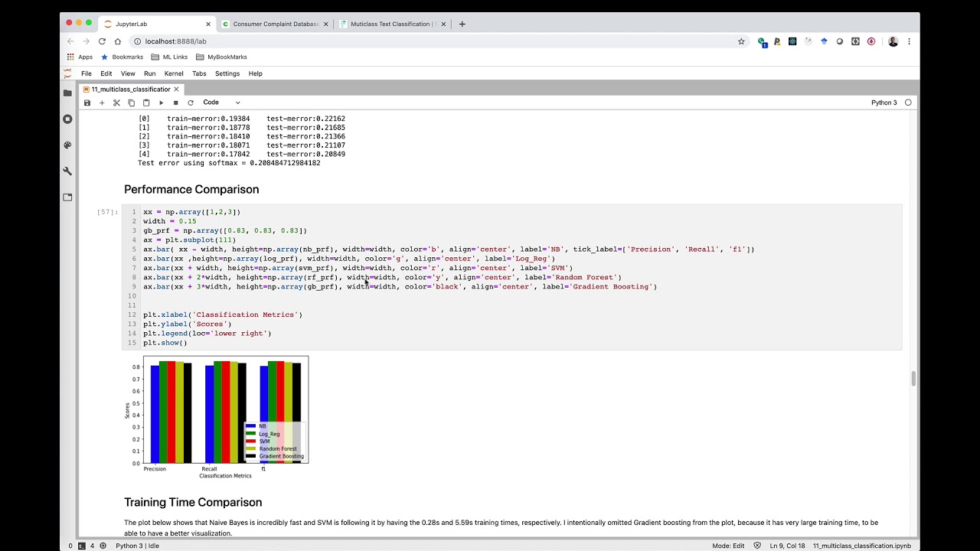Click the JupyterLab logo in the menu bar
The width and height of the screenshot is (980, 551).
67,73
